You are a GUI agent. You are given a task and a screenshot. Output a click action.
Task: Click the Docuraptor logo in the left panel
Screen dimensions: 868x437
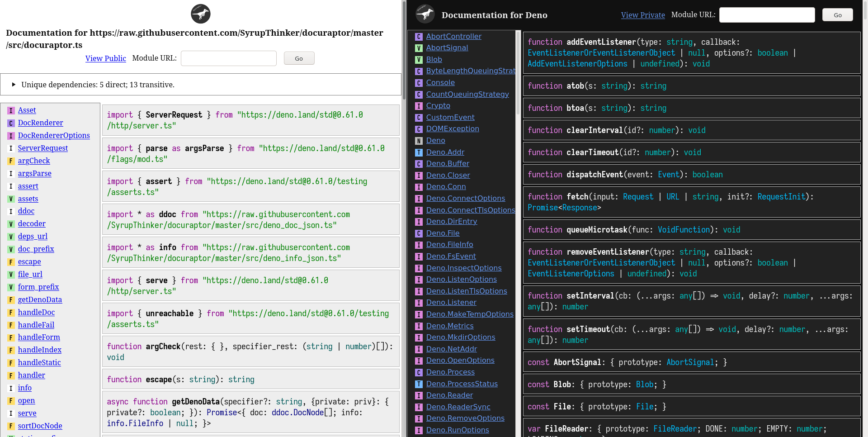[201, 14]
